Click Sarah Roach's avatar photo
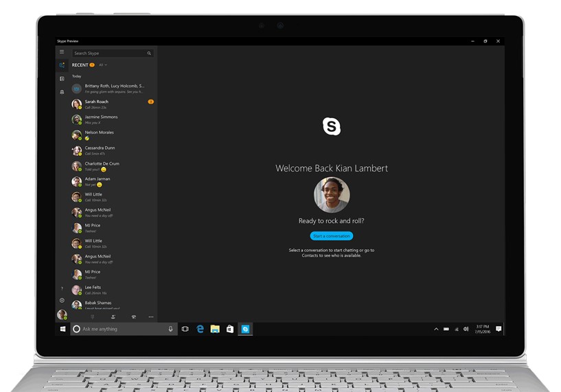The image size is (561, 392). 76,104
